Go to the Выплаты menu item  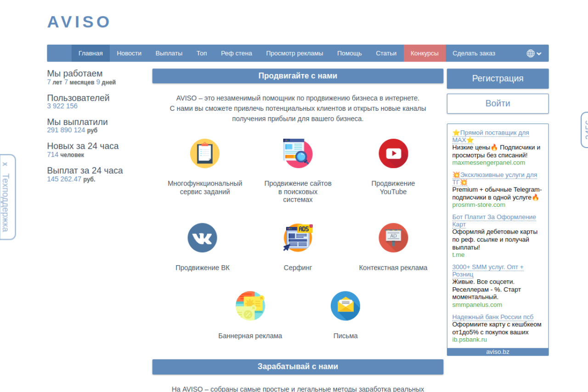pyautogui.click(x=169, y=53)
